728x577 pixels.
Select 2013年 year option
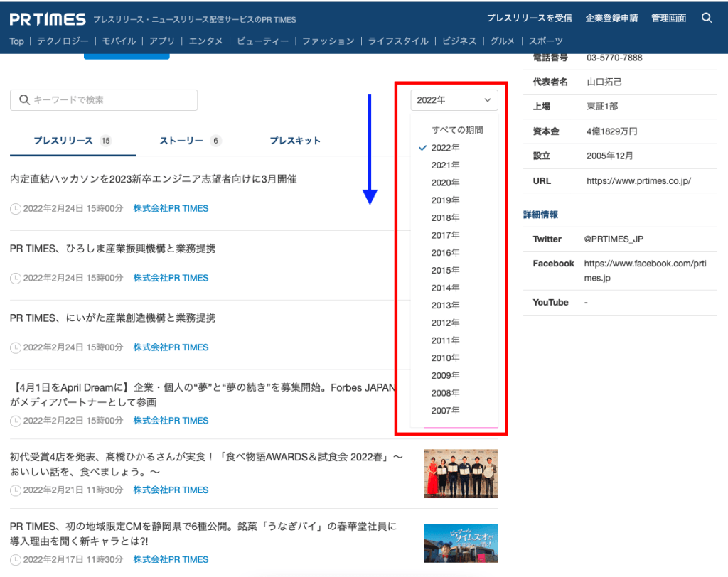tap(445, 306)
